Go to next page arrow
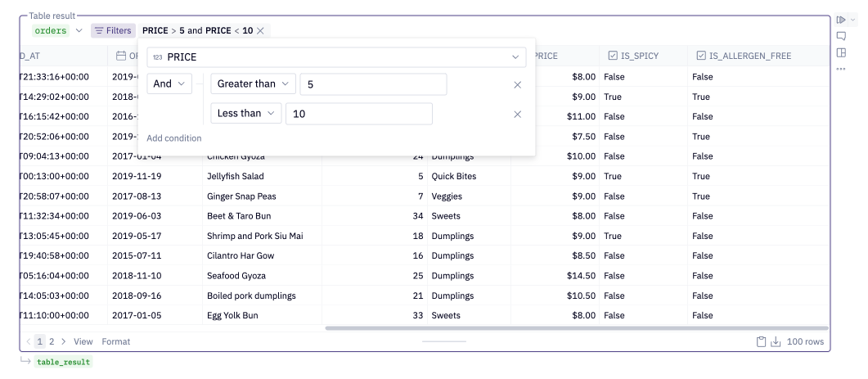This screenshot has height=379, width=868. (64, 342)
